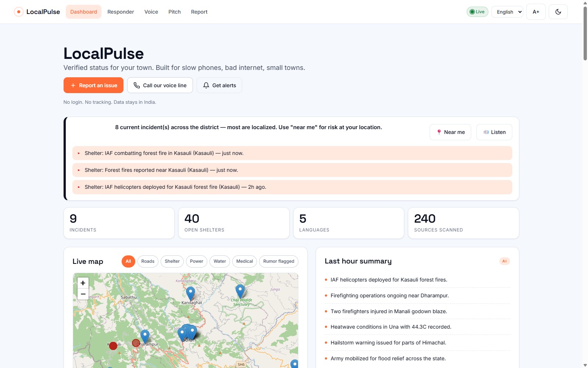Viewport: 588px width, 368px height.
Task: Filter map by Shelter
Action: (172, 261)
